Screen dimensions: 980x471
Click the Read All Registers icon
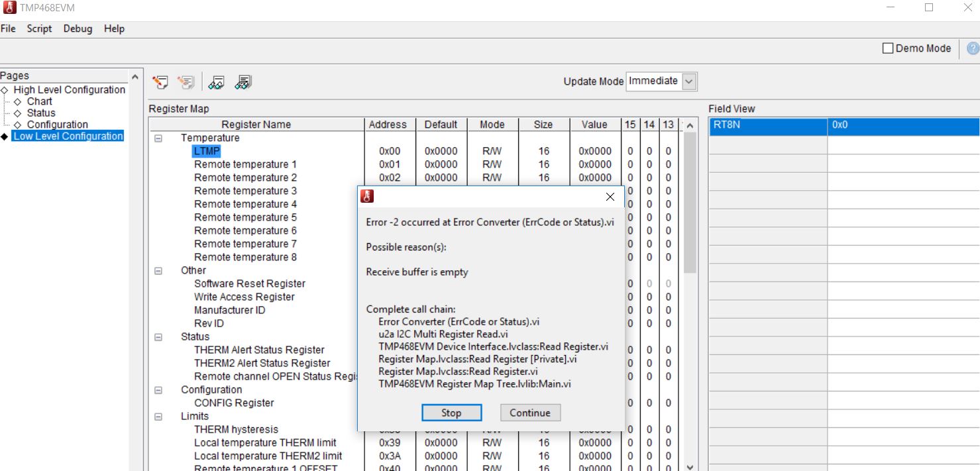pyautogui.click(x=243, y=82)
